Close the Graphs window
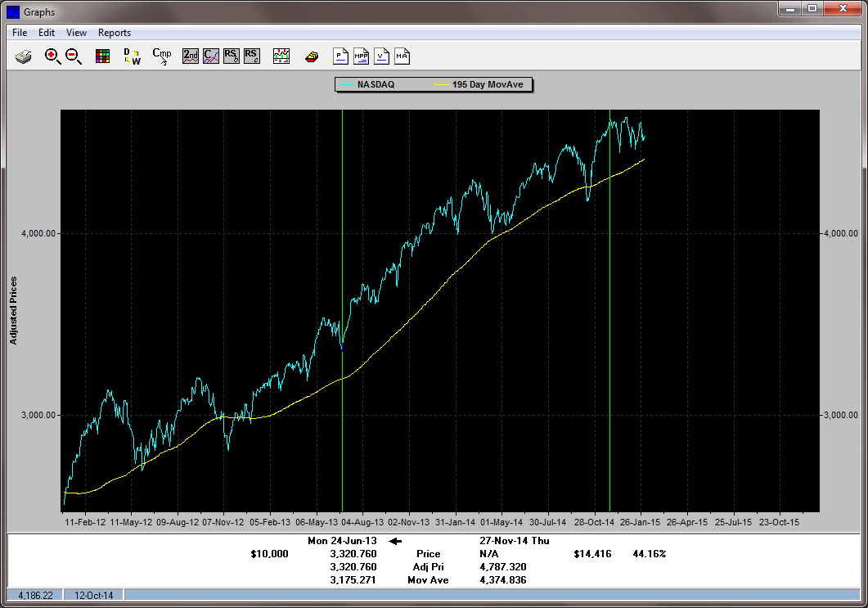The height and width of the screenshot is (608, 868). click(843, 8)
